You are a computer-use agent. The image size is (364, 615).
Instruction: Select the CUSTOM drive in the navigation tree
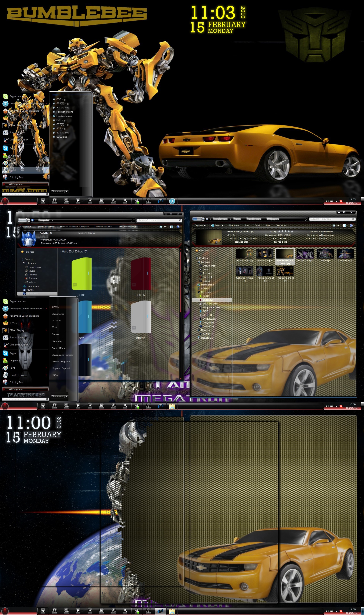click(x=207, y=300)
